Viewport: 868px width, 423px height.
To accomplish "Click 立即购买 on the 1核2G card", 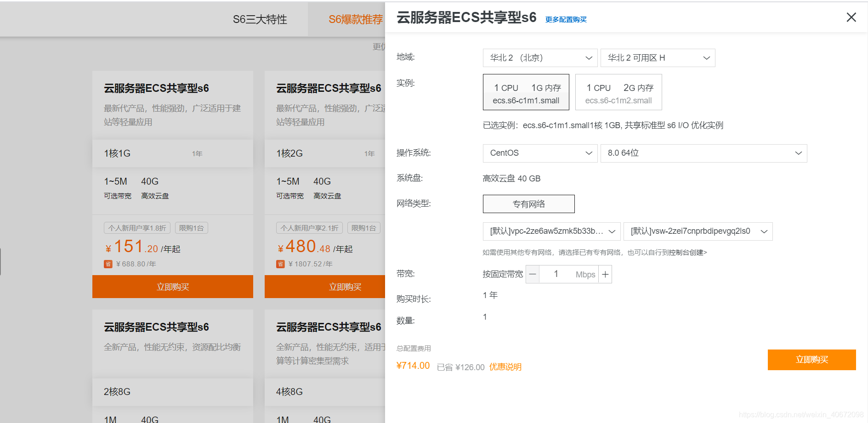I will (x=325, y=287).
